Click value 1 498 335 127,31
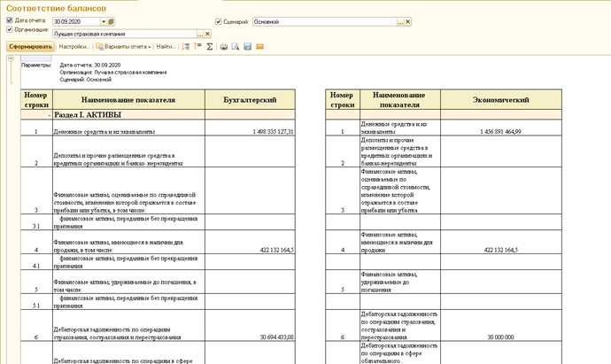 pyautogui.click(x=273, y=132)
